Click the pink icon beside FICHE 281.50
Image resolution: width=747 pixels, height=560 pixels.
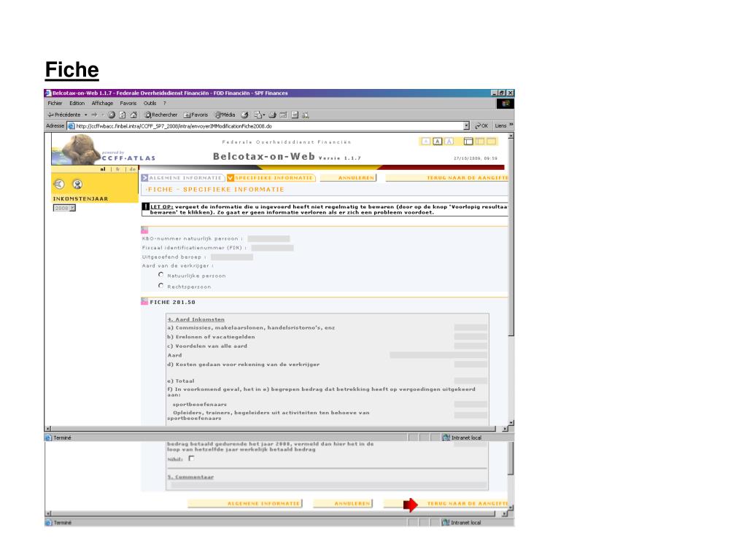click(144, 301)
